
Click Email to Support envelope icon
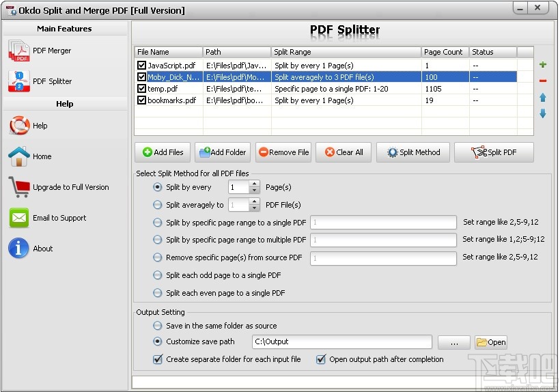tap(19, 218)
